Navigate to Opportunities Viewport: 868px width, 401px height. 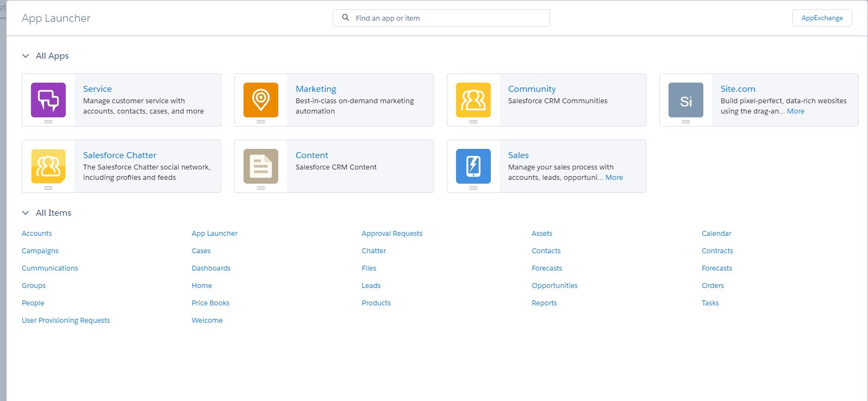(x=554, y=286)
